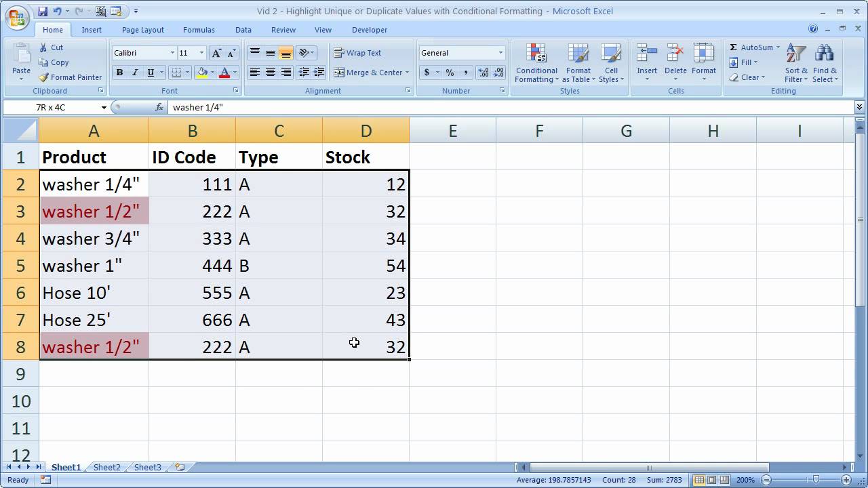The image size is (868, 488).
Task: Click Decrease Decimal button
Action: [x=499, y=73]
